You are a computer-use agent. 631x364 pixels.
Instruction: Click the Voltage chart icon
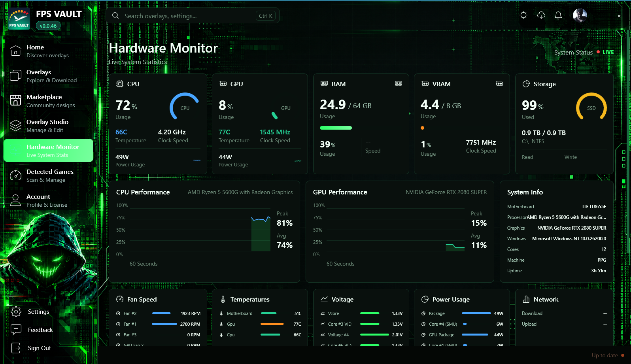point(324,299)
